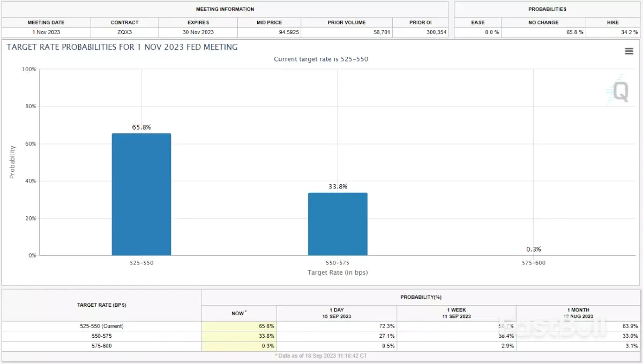
Task: Click the 58,701 prior volume value
Action: tap(376, 32)
